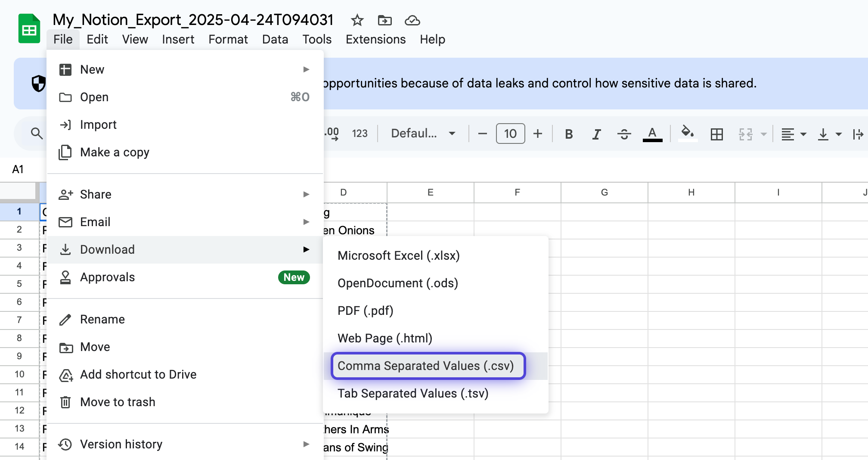
Task: Click the text wrapping icon
Action: click(x=859, y=134)
